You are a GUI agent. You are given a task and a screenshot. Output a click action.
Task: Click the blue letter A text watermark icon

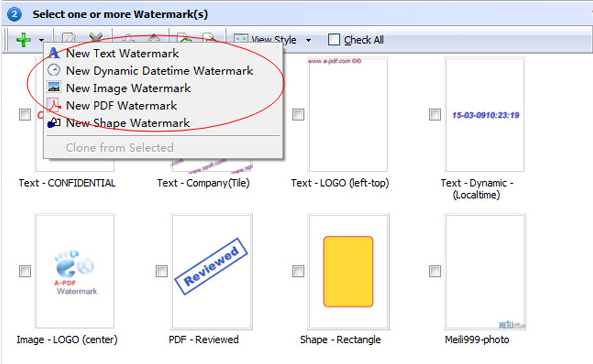[x=54, y=53]
